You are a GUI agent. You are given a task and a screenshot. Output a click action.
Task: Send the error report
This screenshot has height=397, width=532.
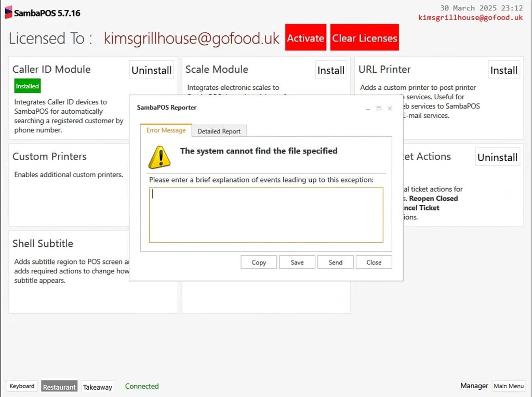click(x=335, y=262)
